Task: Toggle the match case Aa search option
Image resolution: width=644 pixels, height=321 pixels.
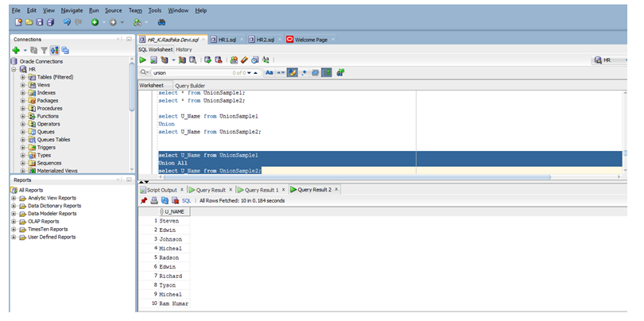Action: (x=269, y=72)
